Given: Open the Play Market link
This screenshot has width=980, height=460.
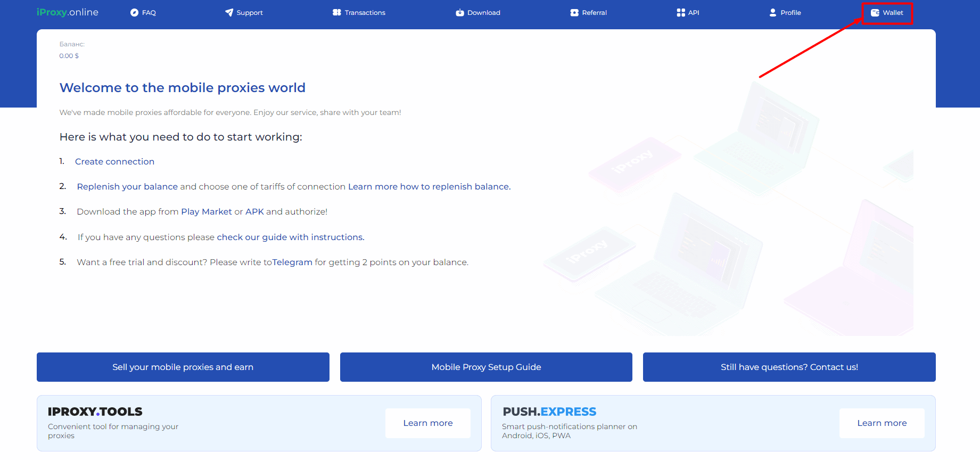Looking at the screenshot, I should (207, 212).
